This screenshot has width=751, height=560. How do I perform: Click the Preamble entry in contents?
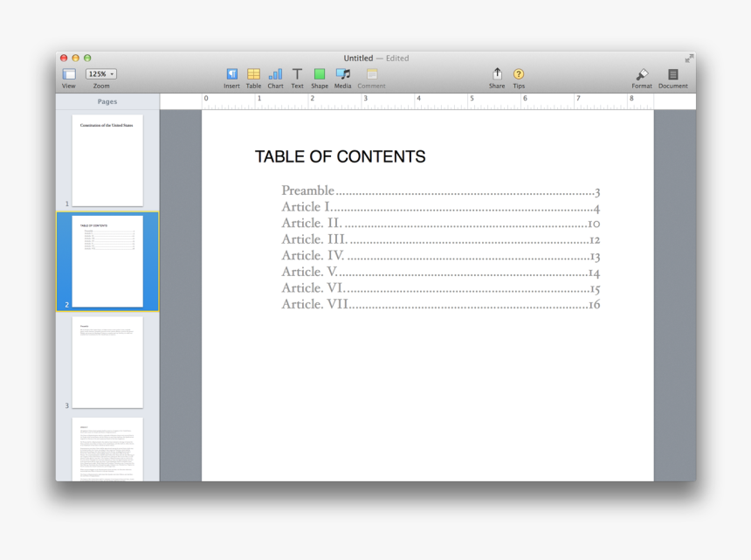point(441,190)
